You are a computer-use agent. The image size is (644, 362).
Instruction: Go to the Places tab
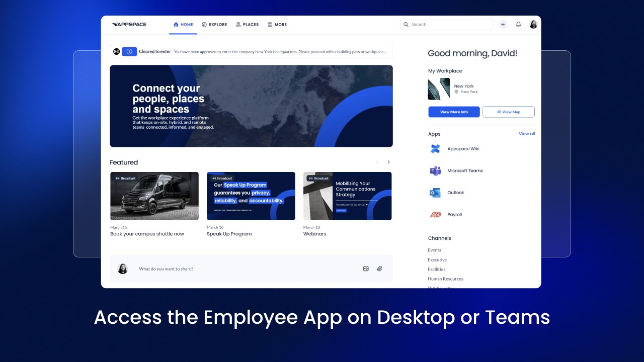(x=247, y=24)
